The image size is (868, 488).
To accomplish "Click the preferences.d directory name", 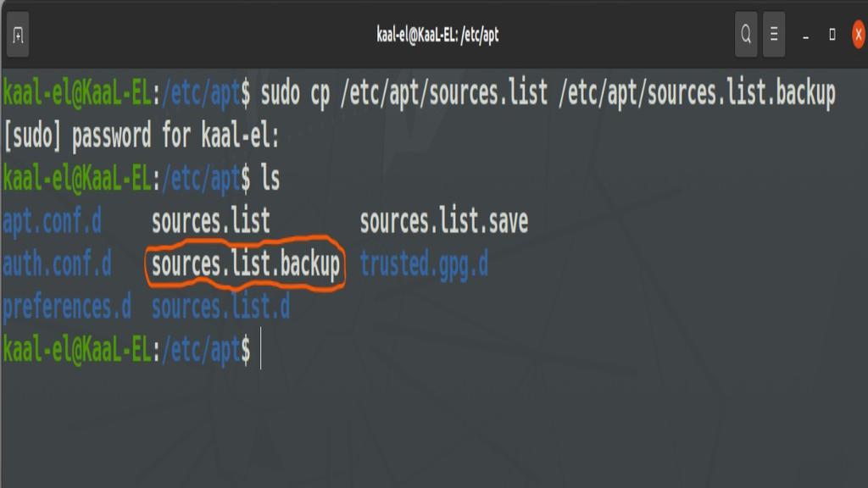I will [67, 307].
